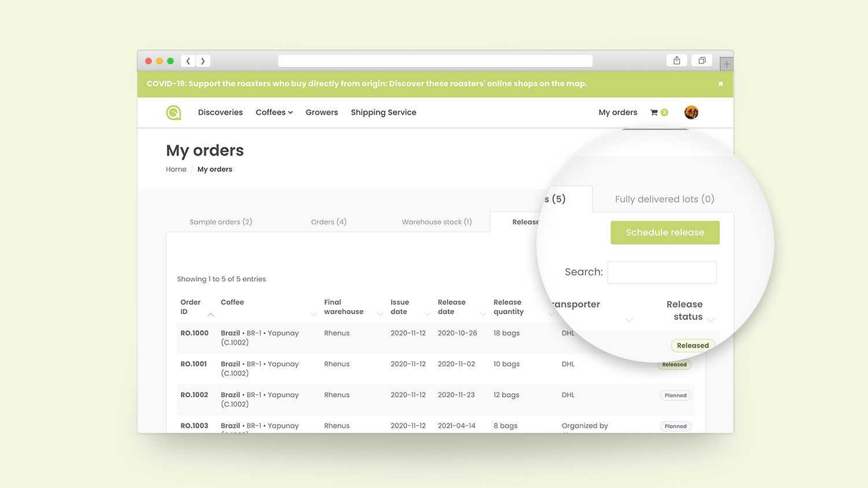Screen dimensions: 868x488
Task: Click Planned status badge for RO.1003
Action: tap(675, 426)
